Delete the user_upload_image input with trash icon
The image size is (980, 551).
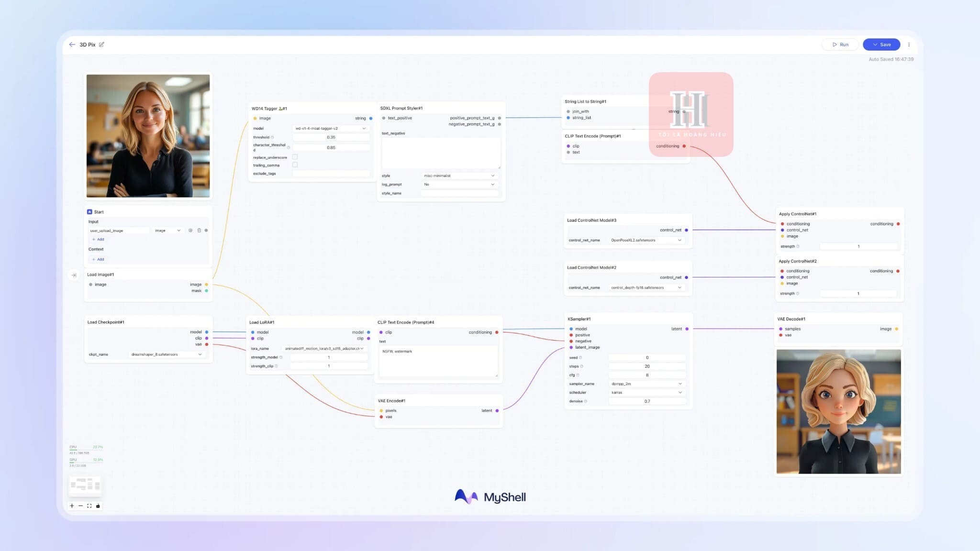(x=199, y=231)
